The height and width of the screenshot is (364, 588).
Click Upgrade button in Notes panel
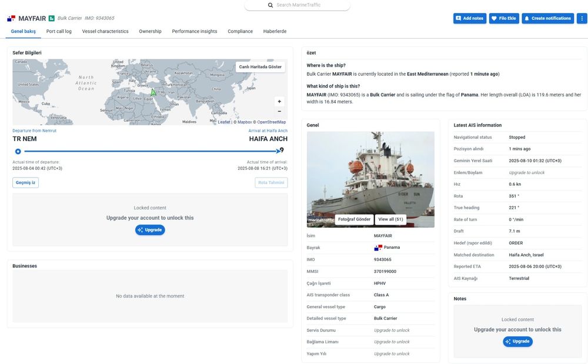[x=517, y=342]
